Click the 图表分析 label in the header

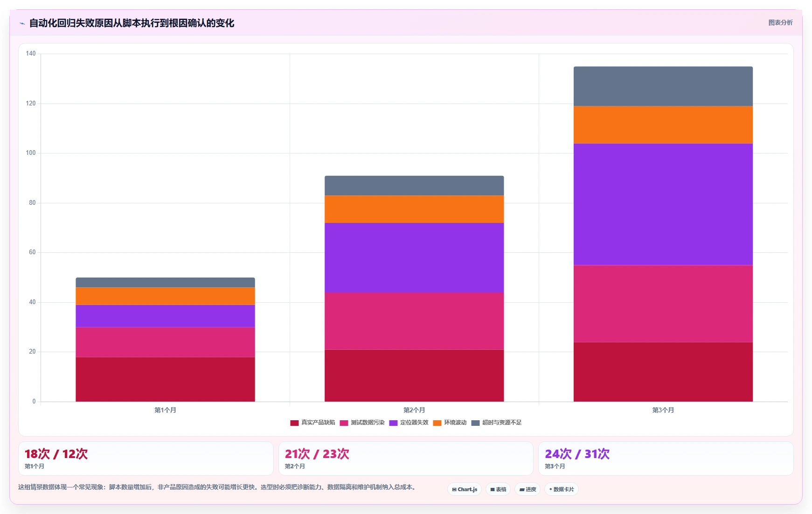(780, 22)
